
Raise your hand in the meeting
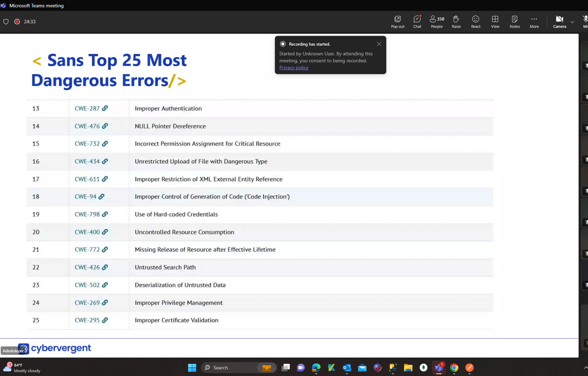coord(456,22)
